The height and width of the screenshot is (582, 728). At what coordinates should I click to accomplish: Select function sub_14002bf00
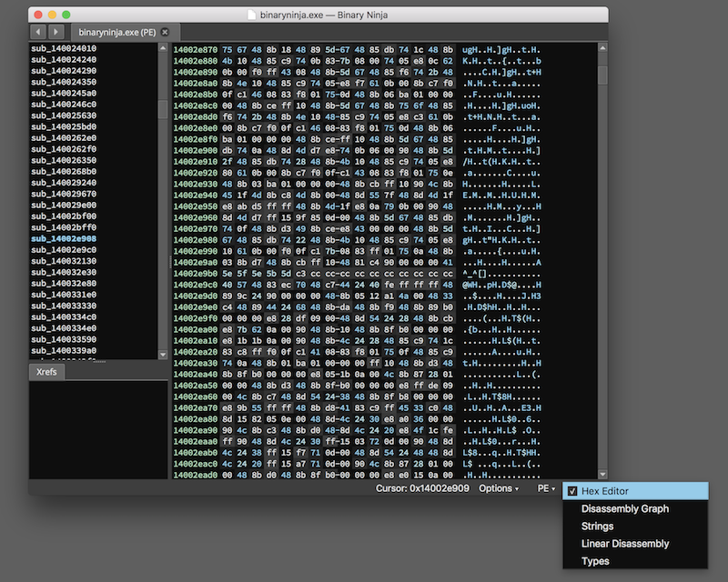[64, 216]
